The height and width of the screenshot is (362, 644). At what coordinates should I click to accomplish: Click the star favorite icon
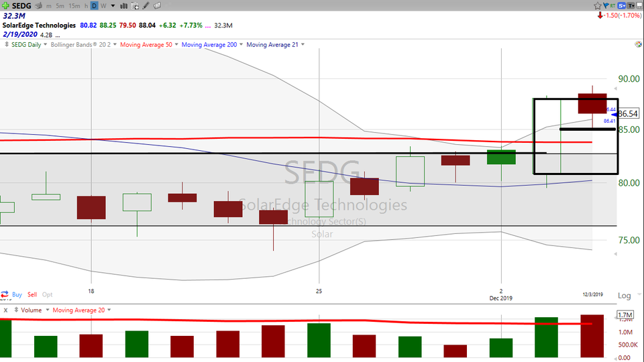[598, 6]
